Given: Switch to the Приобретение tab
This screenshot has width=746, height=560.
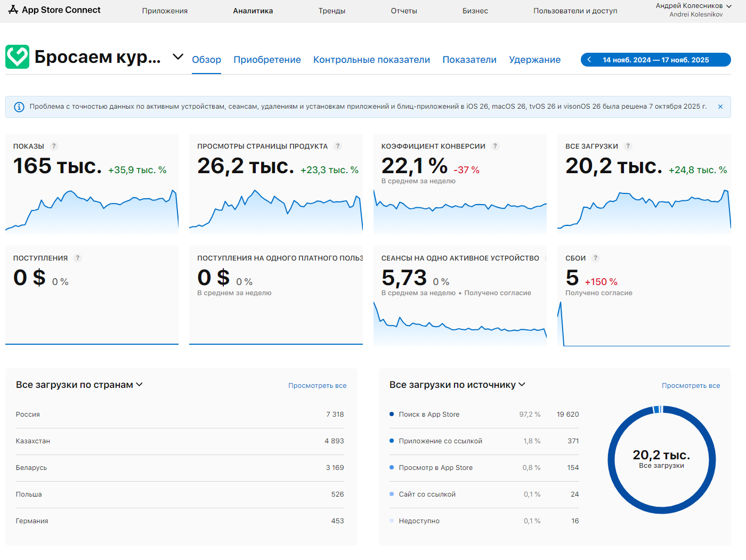Looking at the screenshot, I should (267, 60).
